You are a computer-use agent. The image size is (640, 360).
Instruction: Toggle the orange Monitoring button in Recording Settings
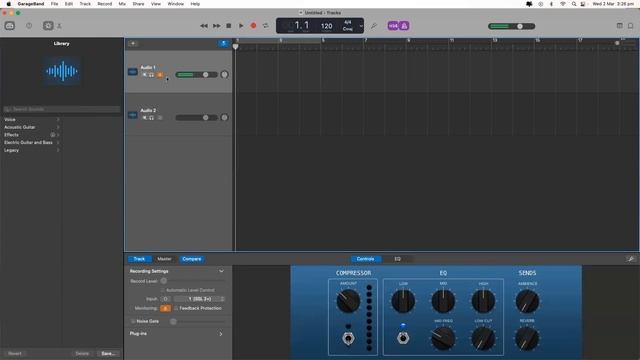[x=165, y=308]
